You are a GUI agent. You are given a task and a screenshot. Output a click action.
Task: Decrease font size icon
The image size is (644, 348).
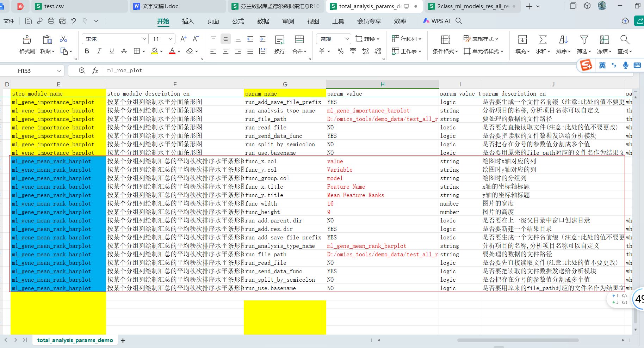click(x=196, y=39)
